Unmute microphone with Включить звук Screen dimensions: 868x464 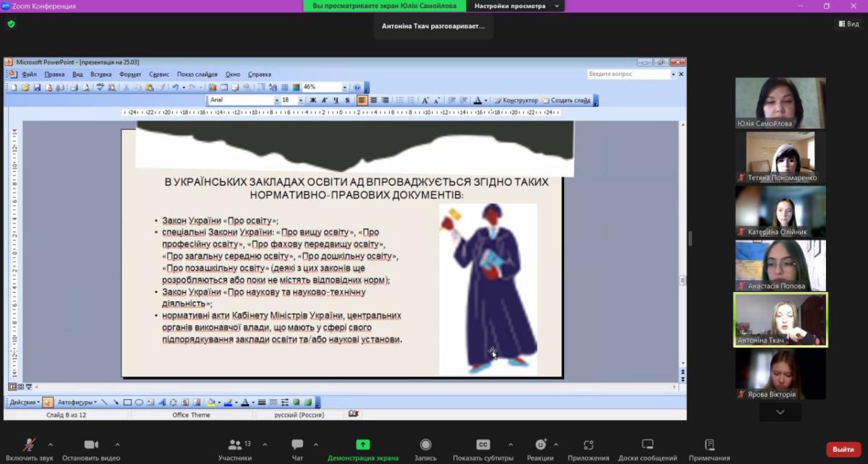point(30,445)
